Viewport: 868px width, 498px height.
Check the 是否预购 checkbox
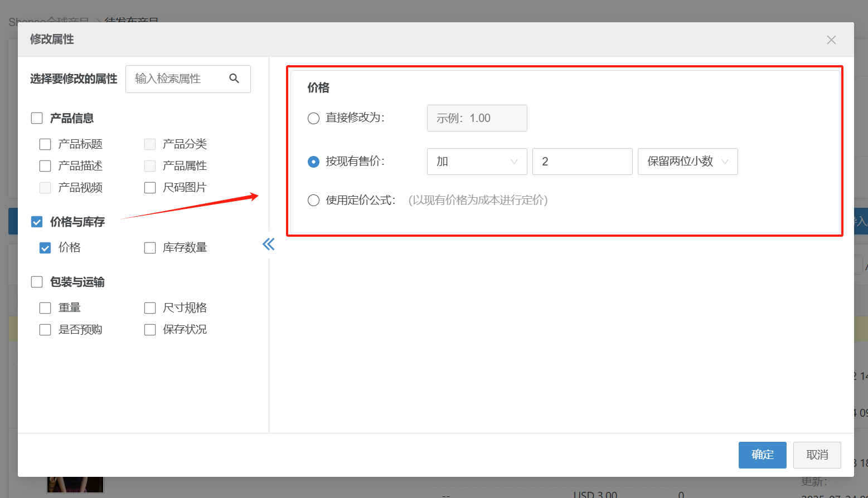[45, 330]
